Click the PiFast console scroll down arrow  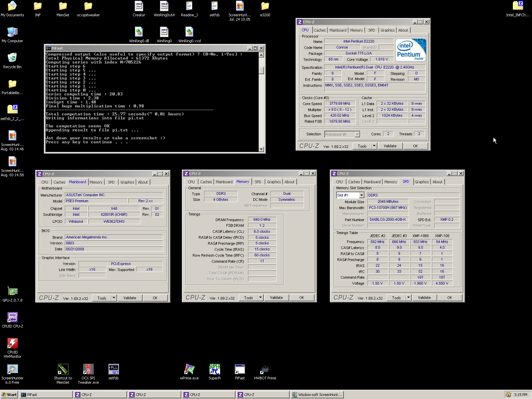(261, 149)
